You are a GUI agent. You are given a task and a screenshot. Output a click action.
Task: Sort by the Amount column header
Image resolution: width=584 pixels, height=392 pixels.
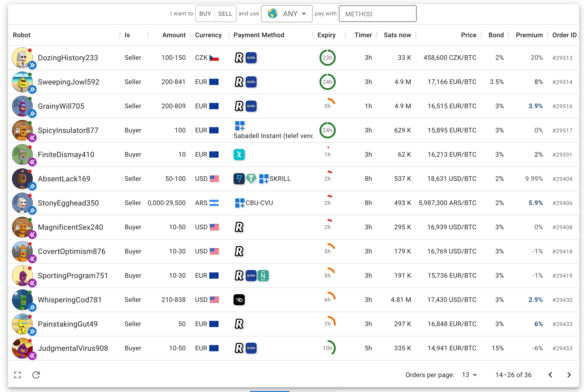(x=174, y=35)
